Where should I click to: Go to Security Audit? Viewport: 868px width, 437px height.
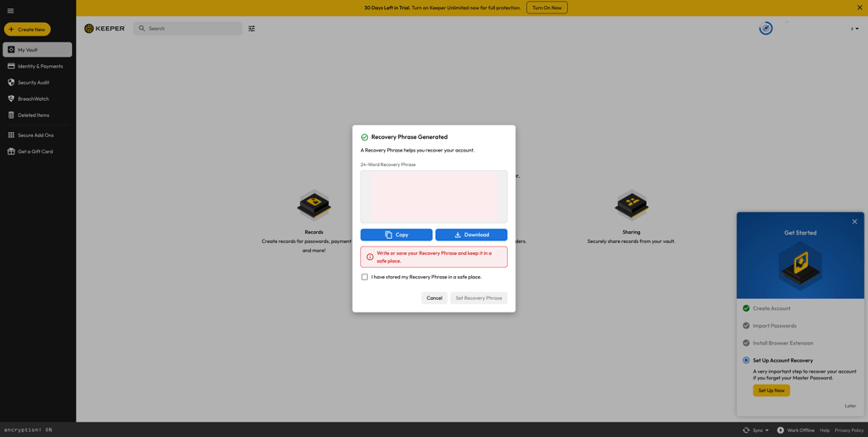click(x=37, y=82)
